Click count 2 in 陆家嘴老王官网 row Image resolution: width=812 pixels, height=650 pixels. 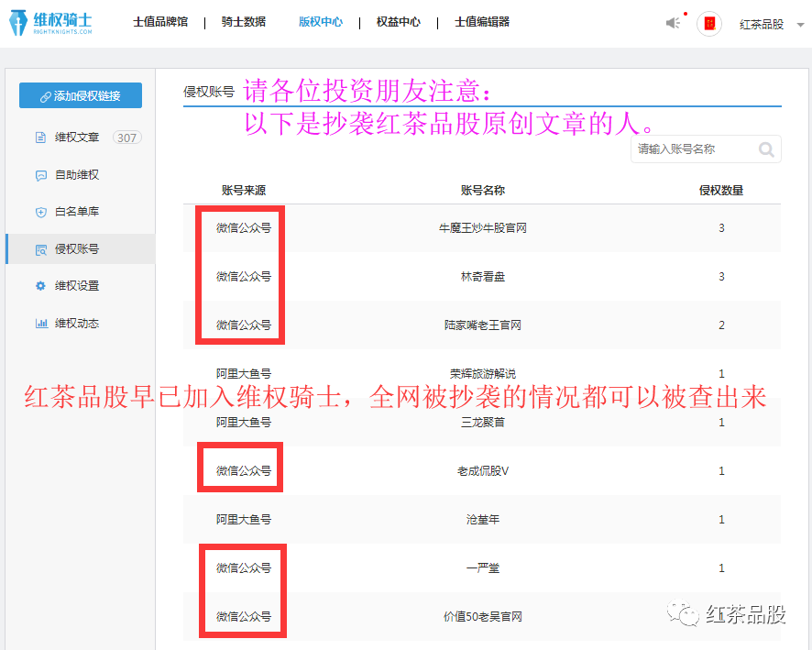pos(721,325)
